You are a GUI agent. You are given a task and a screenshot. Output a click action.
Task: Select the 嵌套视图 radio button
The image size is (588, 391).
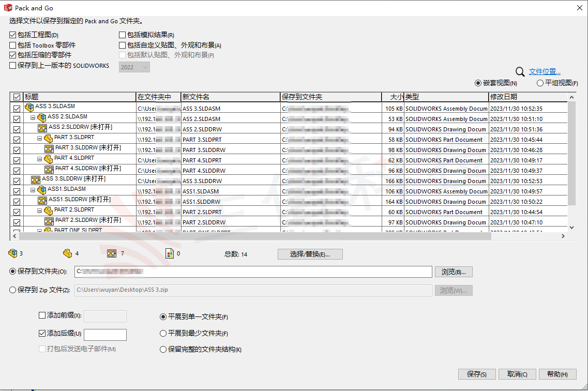pyautogui.click(x=478, y=83)
